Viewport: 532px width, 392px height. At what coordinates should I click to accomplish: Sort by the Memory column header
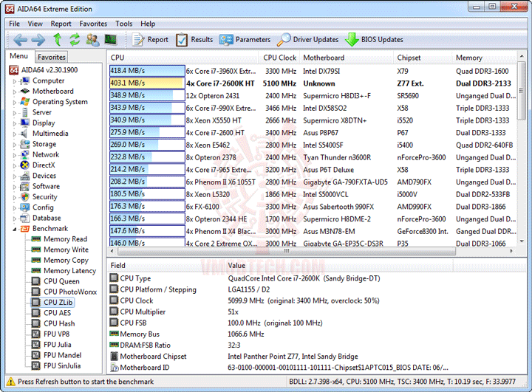485,58
